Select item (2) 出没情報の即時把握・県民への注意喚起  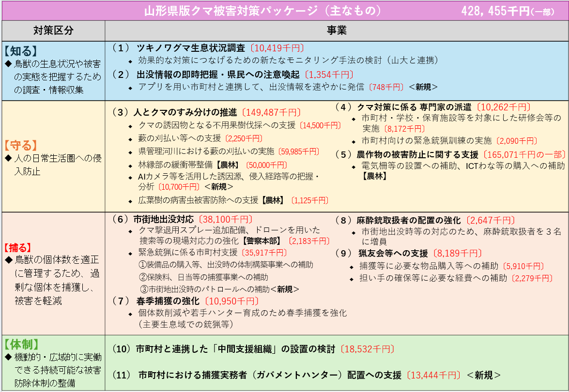click(205, 75)
